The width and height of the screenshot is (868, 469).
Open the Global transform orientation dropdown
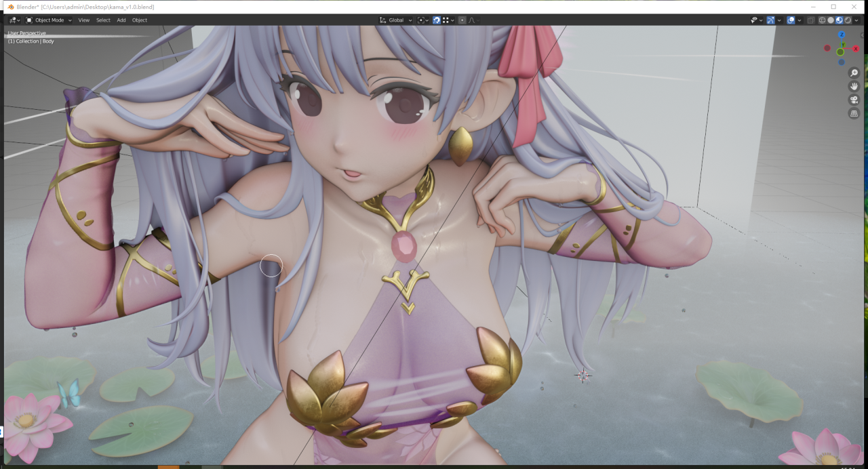(x=396, y=20)
